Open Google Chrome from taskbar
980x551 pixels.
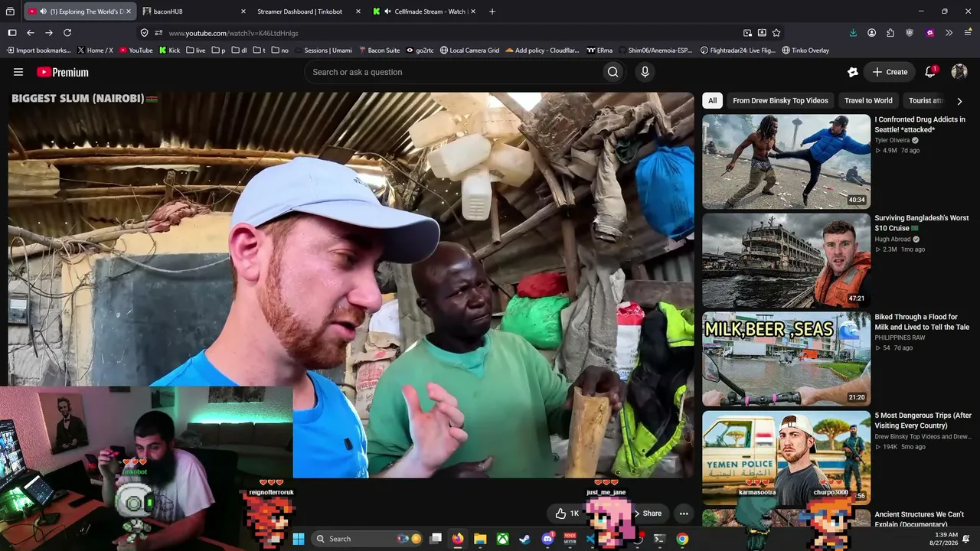click(682, 539)
